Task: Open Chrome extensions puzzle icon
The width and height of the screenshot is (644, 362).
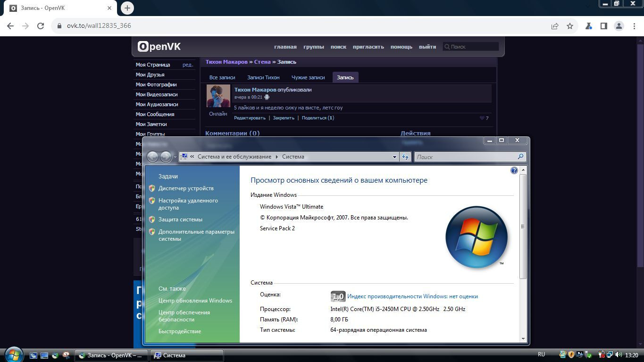Action: click(x=588, y=26)
